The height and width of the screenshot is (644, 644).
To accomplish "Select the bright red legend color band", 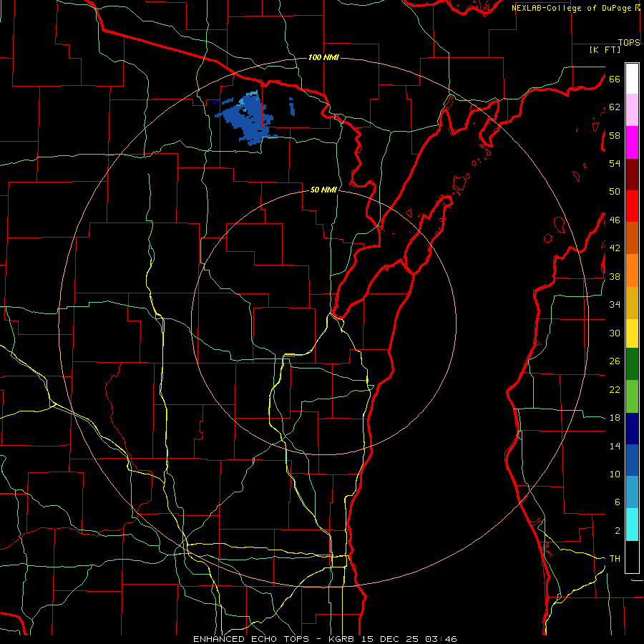I will click(632, 206).
